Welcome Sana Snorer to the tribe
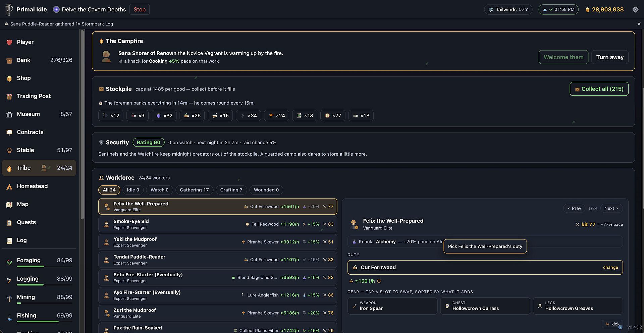This screenshot has height=333, width=644. click(x=563, y=57)
